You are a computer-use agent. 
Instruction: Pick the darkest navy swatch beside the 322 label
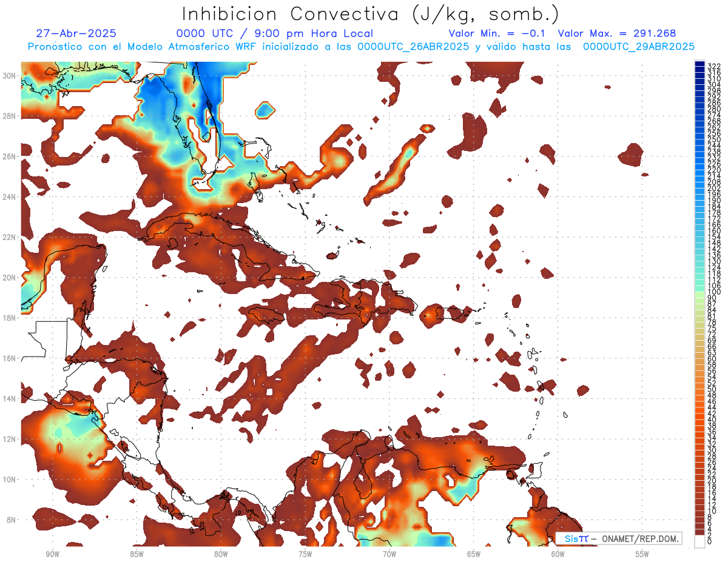coord(699,64)
